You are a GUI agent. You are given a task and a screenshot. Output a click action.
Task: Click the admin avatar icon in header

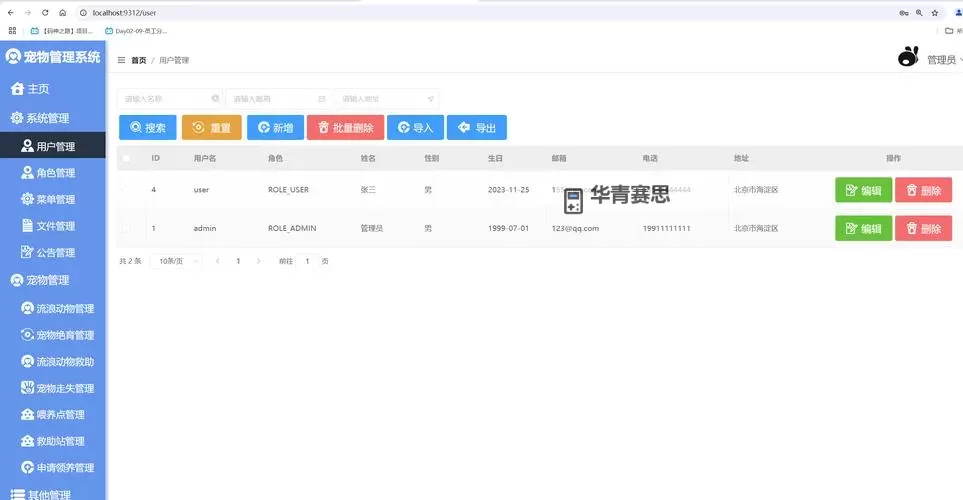click(x=907, y=58)
